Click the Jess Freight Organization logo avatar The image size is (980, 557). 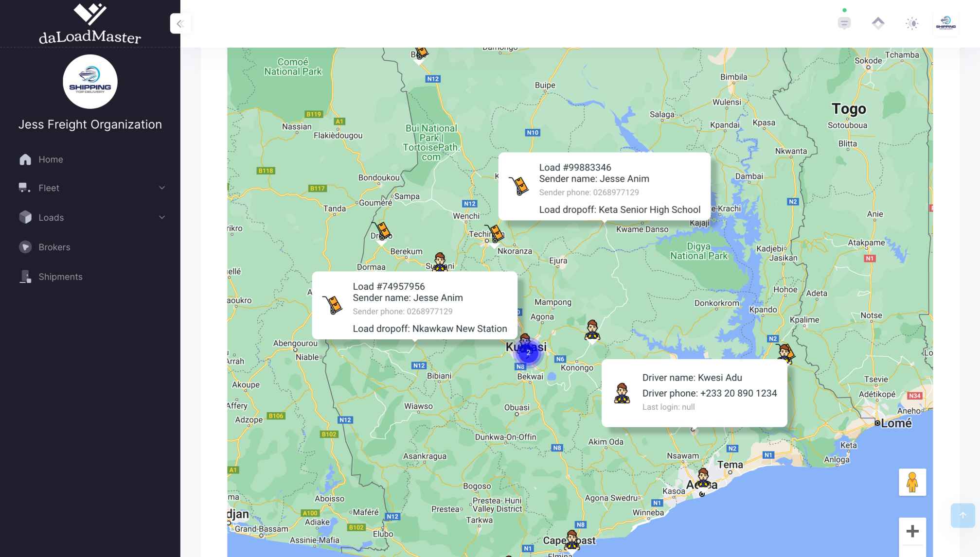[90, 81]
